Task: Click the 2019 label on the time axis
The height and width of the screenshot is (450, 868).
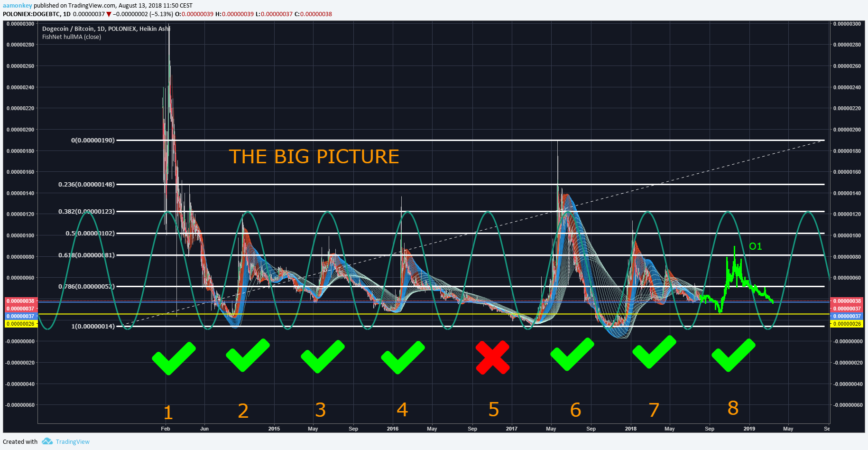Action: [749, 429]
